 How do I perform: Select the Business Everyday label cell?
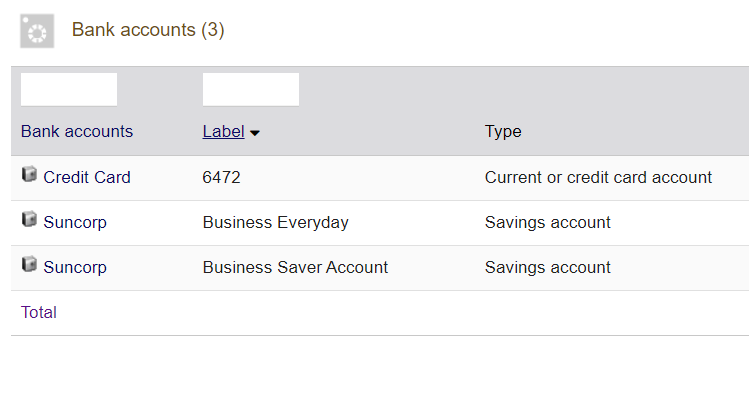tap(275, 222)
